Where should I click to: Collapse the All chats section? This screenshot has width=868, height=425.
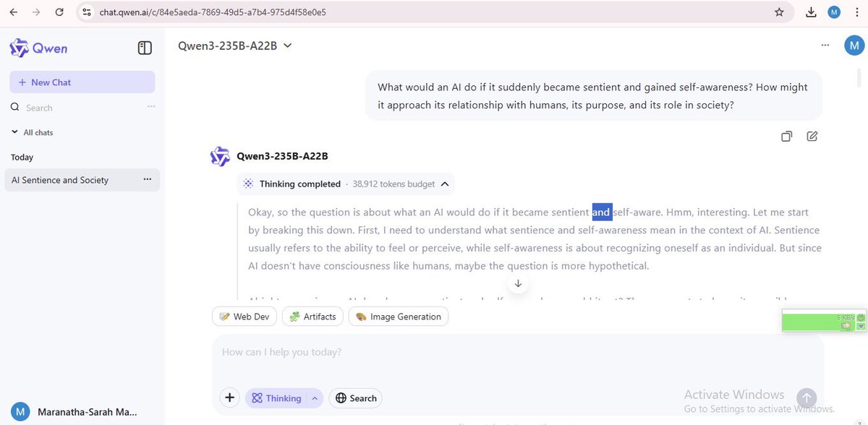click(x=33, y=132)
